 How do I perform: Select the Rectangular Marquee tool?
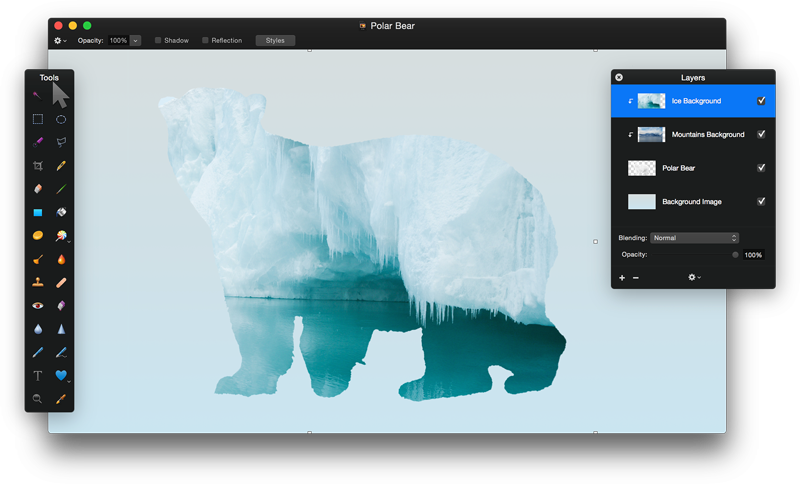38,119
